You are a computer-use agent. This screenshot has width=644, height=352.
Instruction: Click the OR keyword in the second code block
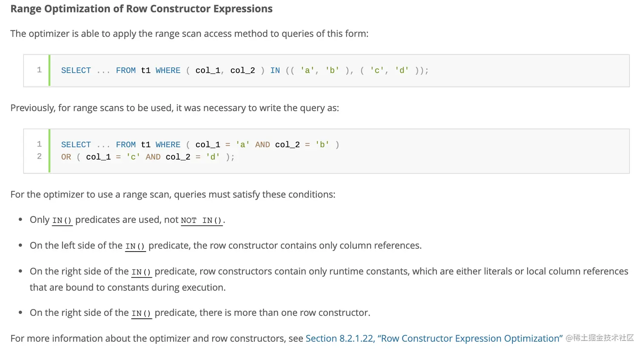point(66,157)
